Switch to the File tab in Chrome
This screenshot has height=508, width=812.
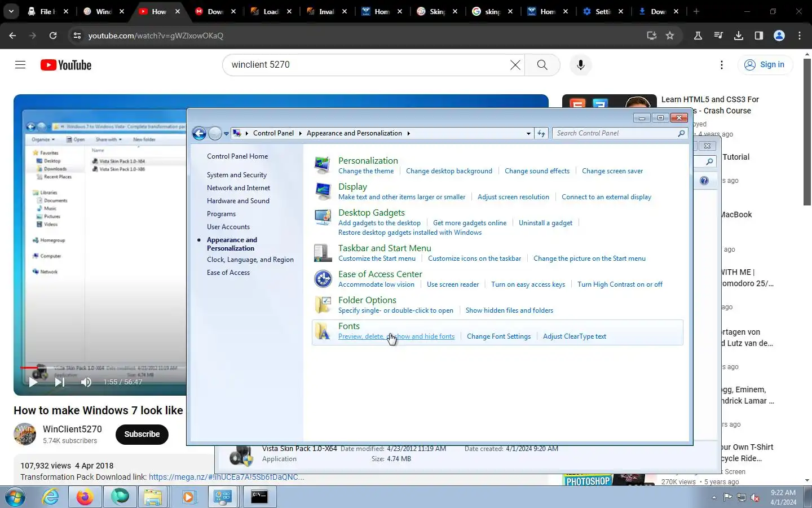pyautogui.click(x=47, y=11)
